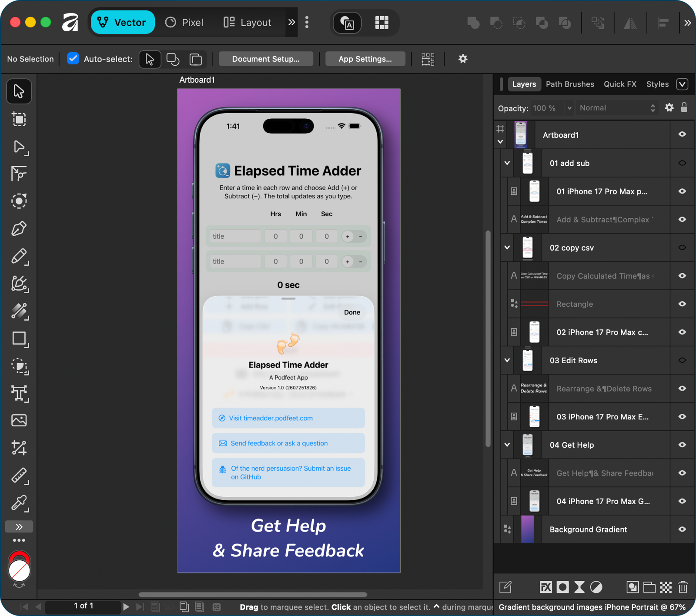Click Done in the phone mockup
Screen dimensions: 696x616
(352, 312)
